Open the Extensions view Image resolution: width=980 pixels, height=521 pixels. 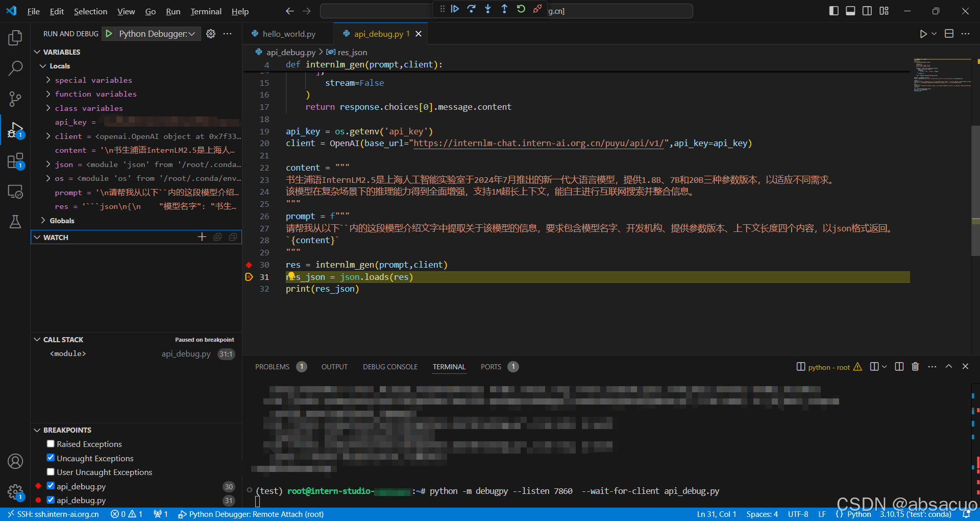[x=15, y=161]
